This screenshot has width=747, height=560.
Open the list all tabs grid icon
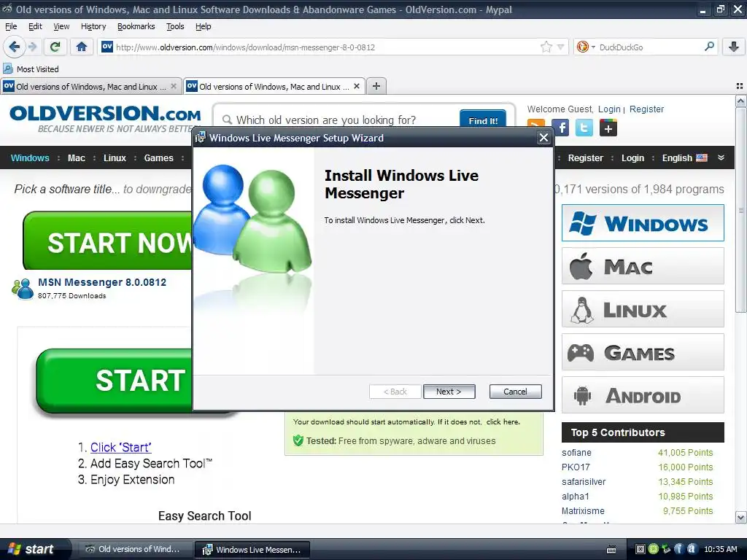point(740,86)
